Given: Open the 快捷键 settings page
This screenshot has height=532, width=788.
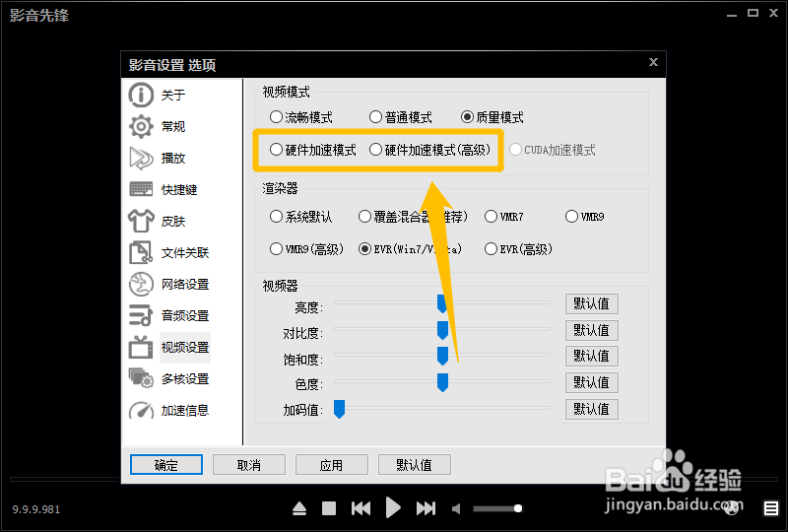Looking at the screenshot, I should click(x=179, y=189).
